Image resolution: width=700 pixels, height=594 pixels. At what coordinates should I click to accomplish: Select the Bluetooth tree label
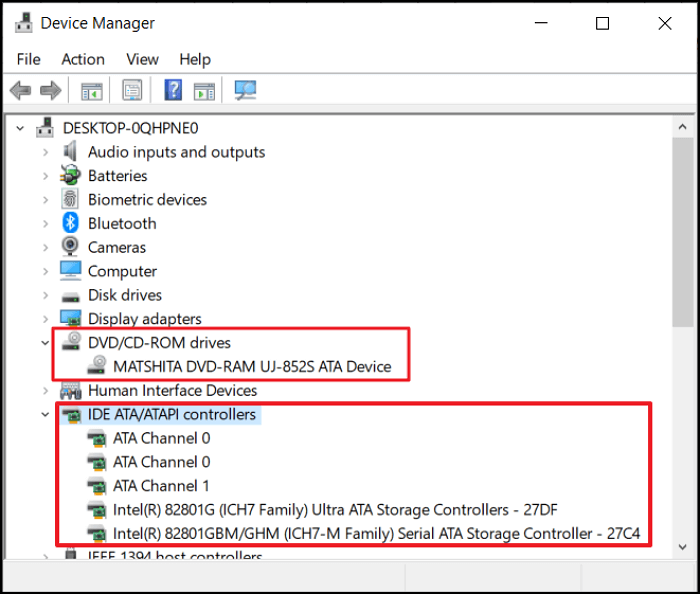click(x=122, y=224)
